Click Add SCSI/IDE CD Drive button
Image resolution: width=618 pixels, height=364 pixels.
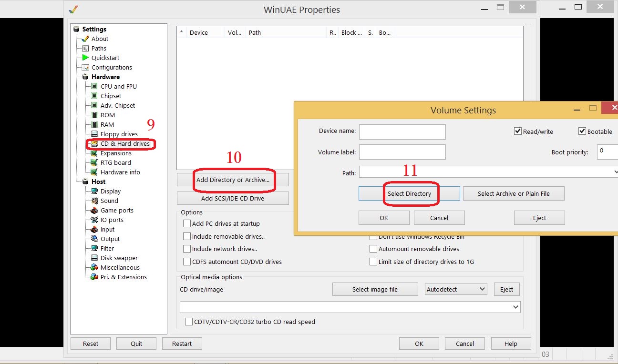click(233, 198)
